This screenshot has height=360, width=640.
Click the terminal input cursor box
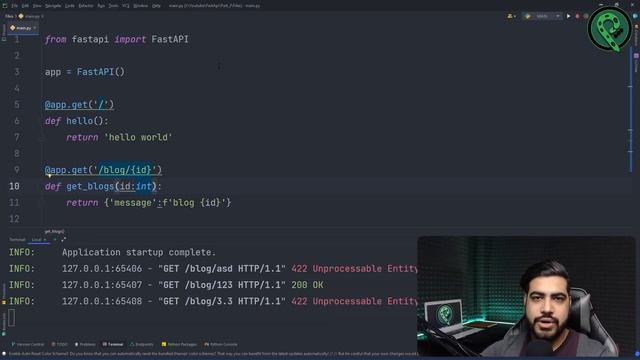pyautogui.click(x=11, y=318)
